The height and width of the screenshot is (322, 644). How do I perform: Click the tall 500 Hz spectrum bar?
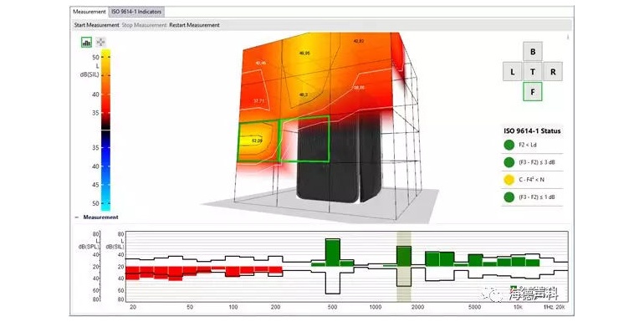coord(332,253)
